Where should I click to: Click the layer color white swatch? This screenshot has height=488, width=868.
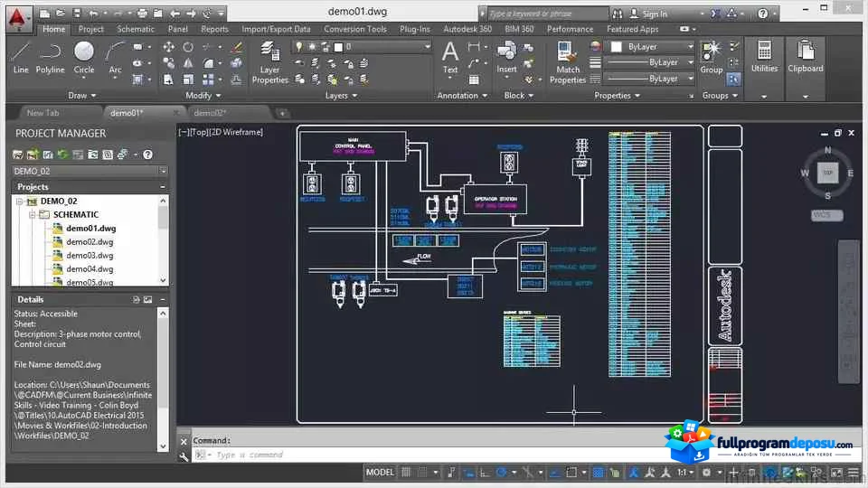[x=339, y=47]
